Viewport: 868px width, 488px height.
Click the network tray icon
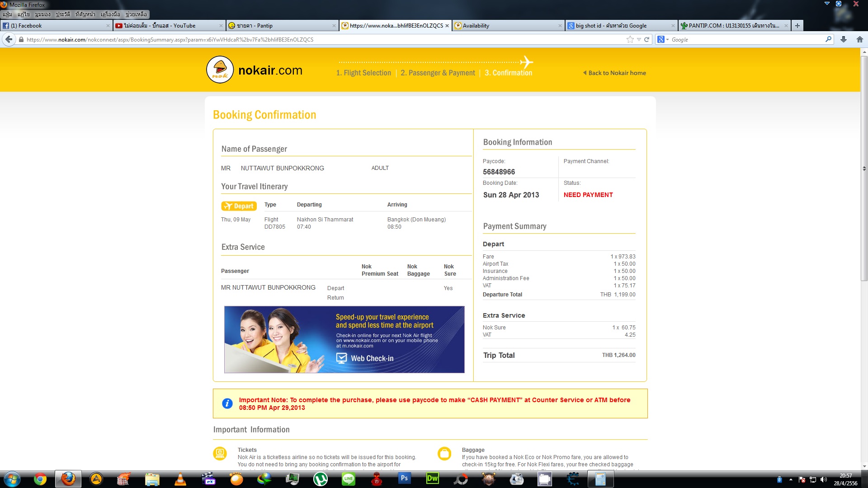click(x=812, y=479)
